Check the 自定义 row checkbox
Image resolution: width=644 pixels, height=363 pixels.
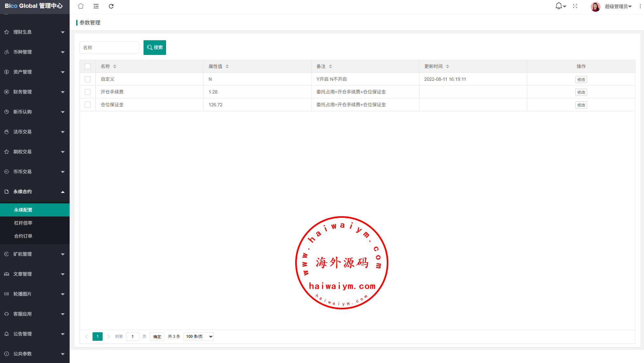88,79
